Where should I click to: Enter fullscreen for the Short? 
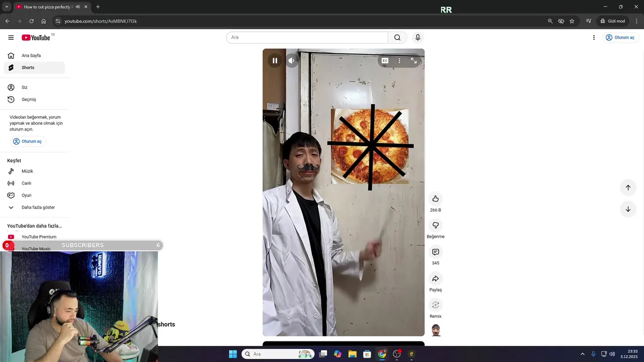click(x=414, y=61)
